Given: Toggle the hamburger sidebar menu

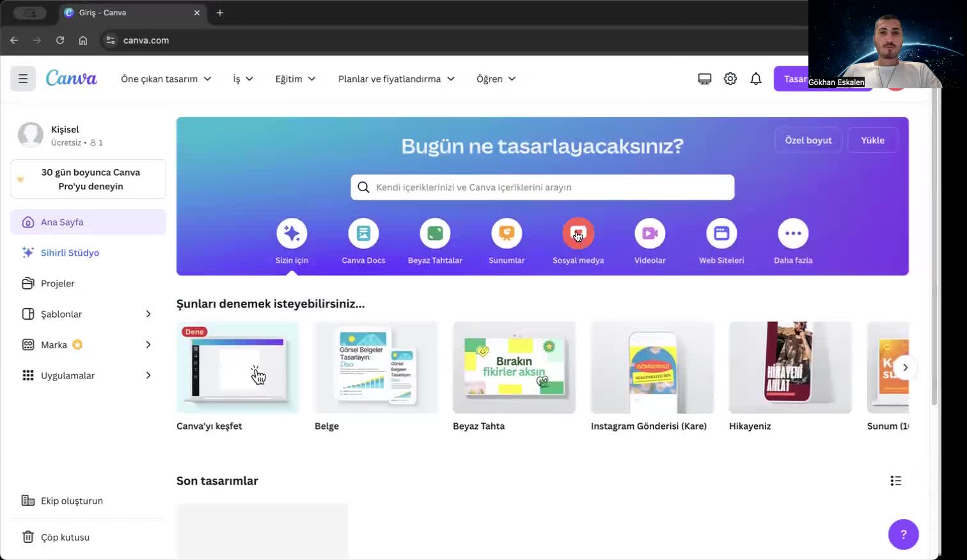Looking at the screenshot, I should pyautogui.click(x=23, y=79).
